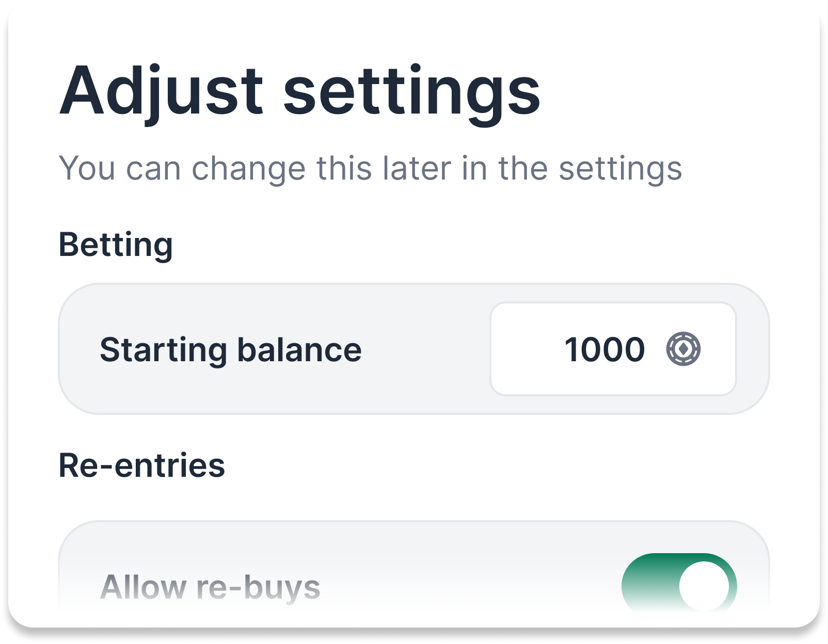Click the word 'Starting' in the Betting row

click(x=163, y=349)
